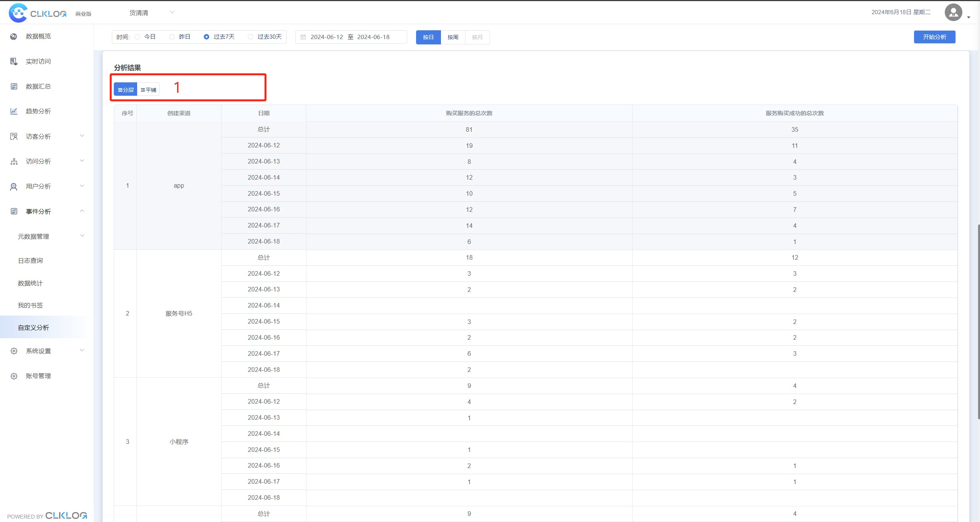
Task: Click the 数据汇总 sidebar icon
Action: coord(14,86)
